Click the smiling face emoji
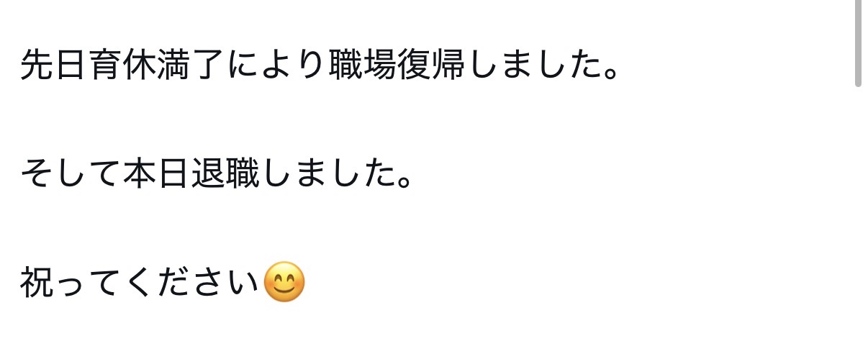 coord(284,282)
